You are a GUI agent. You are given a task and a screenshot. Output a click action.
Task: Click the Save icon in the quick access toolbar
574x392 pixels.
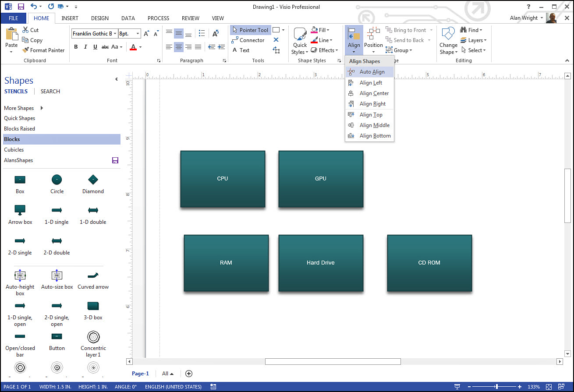pos(21,7)
